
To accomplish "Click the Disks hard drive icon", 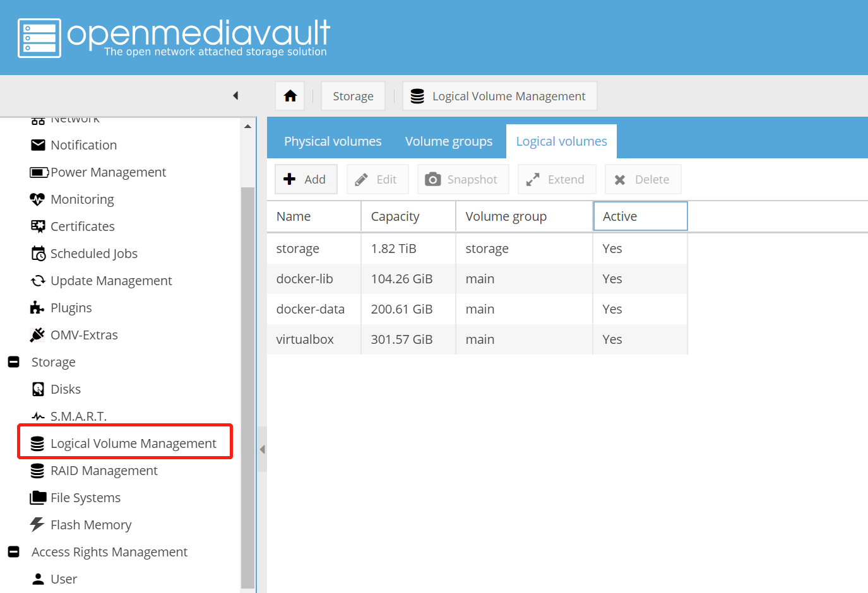I will (x=38, y=389).
